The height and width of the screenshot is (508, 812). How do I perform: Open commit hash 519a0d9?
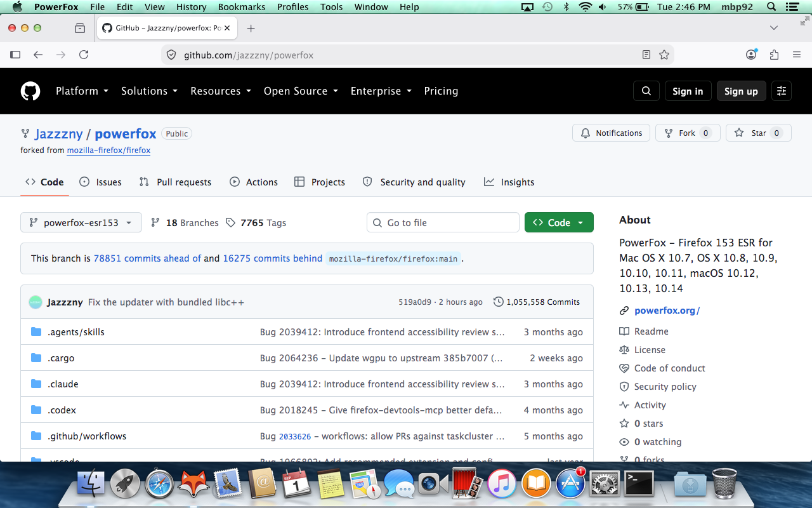[415, 302]
